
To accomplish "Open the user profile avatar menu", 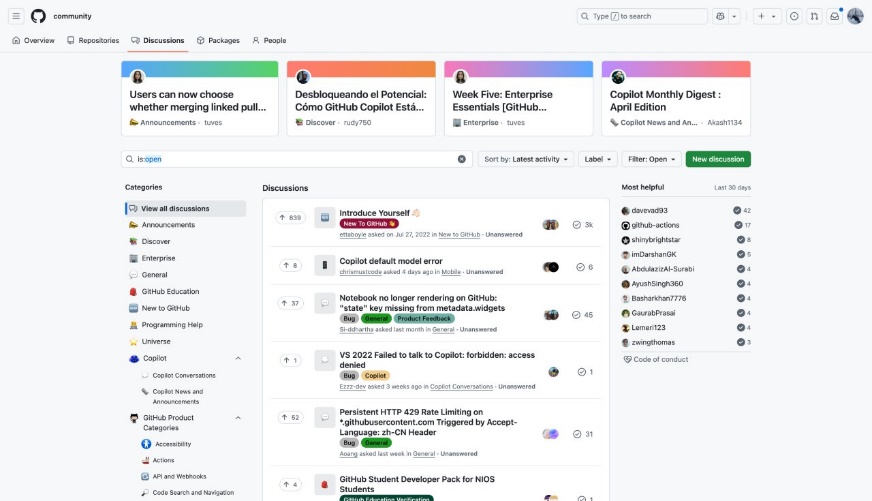I will click(855, 16).
